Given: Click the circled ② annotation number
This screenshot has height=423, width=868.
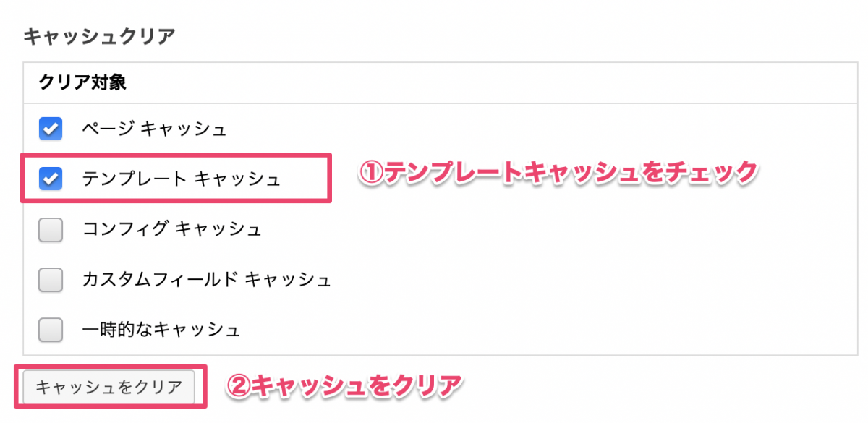Looking at the screenshot, I should [237, 385].
